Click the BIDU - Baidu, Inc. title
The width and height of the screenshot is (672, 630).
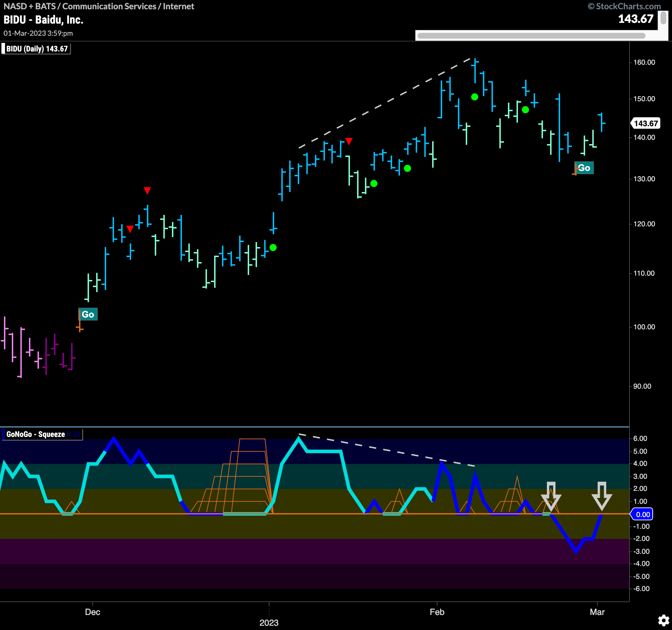[x=43, y=20]
